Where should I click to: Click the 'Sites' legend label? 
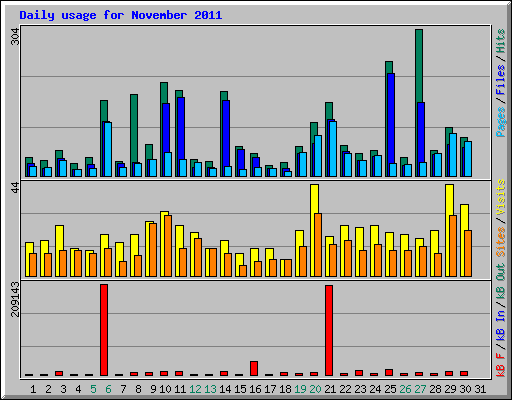501,242
